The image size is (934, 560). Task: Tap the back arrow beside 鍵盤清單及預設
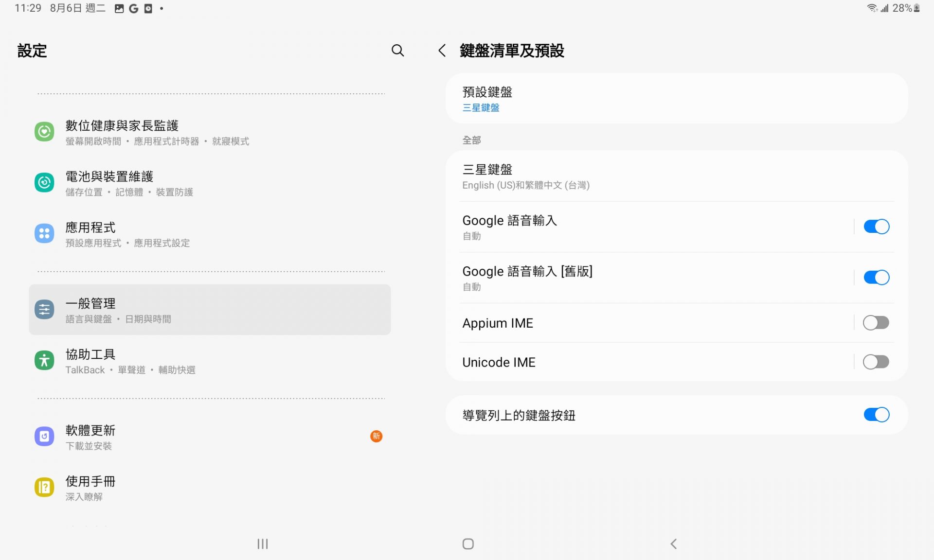[x=442, y=51]
